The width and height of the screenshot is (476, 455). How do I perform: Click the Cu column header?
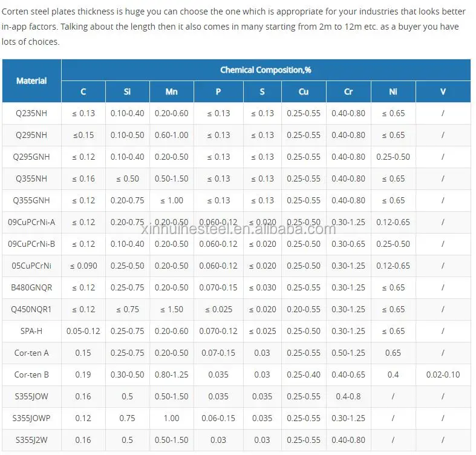304,91
